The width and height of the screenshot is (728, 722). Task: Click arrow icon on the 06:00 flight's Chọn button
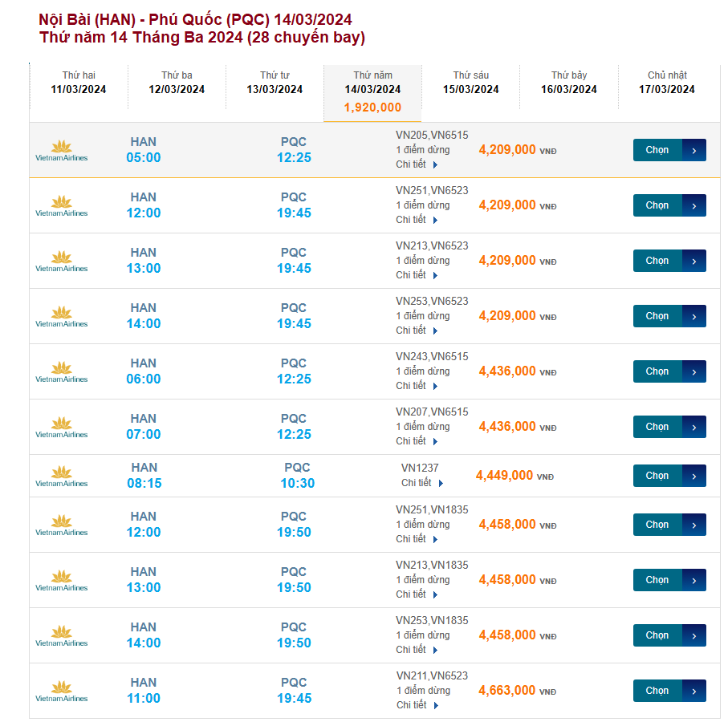pyautogui.click(x=694, y=371)
